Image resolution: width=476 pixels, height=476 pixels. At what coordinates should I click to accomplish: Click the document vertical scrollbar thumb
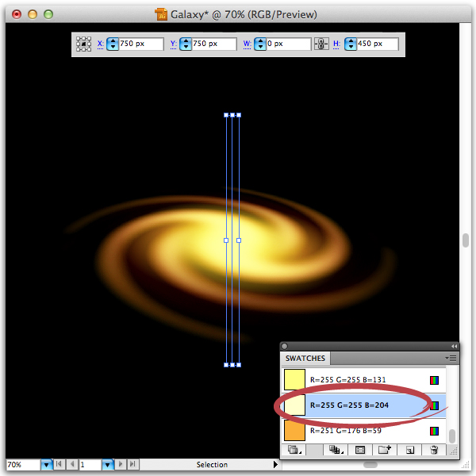click(466, 240)
